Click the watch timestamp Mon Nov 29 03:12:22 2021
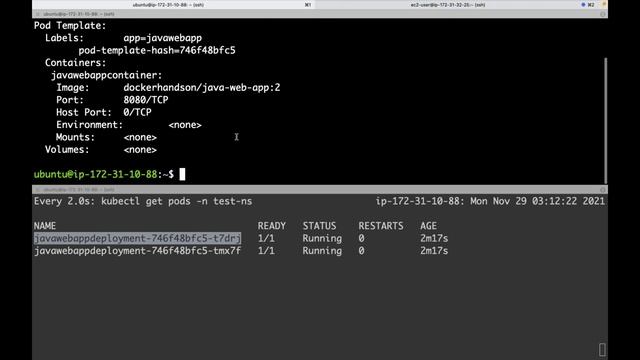The width and height of the screenshot is (640, 360). [538, 201]
